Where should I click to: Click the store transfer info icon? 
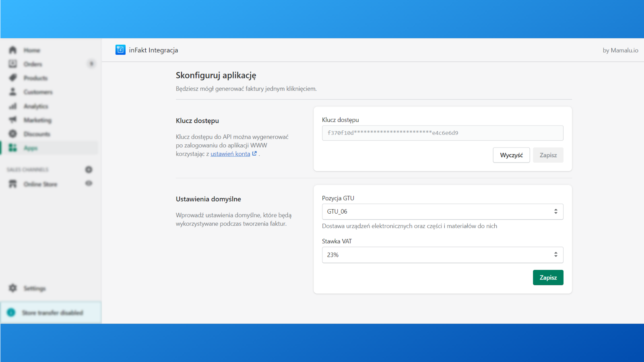point(11,313)
